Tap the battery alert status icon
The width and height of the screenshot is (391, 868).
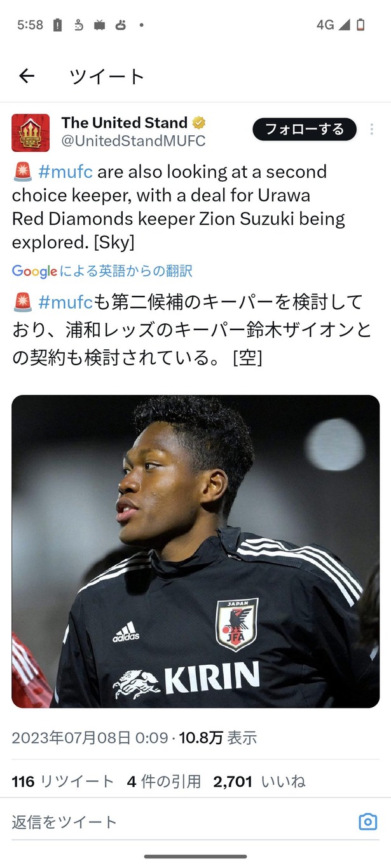57,25
